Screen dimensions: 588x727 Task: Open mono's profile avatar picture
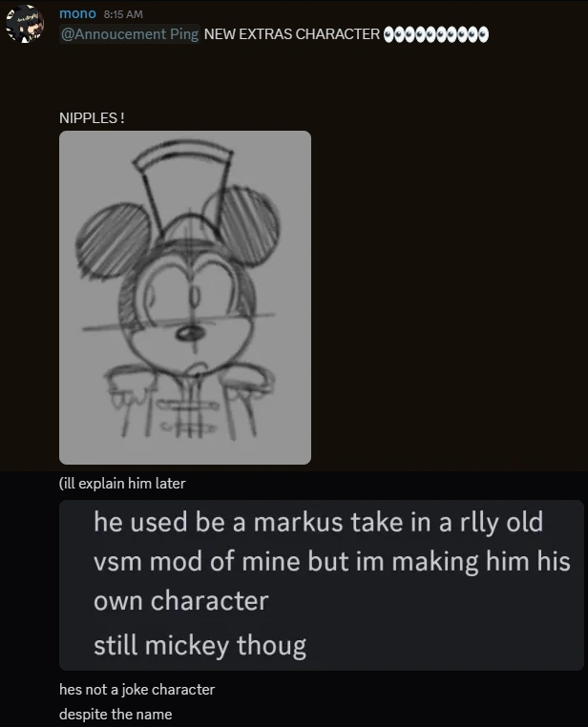[x=25, y=23]
